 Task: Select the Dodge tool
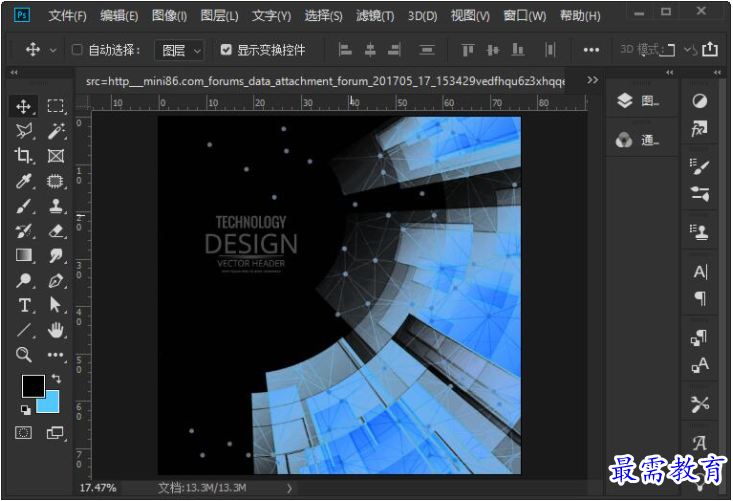tap(23, 280)
